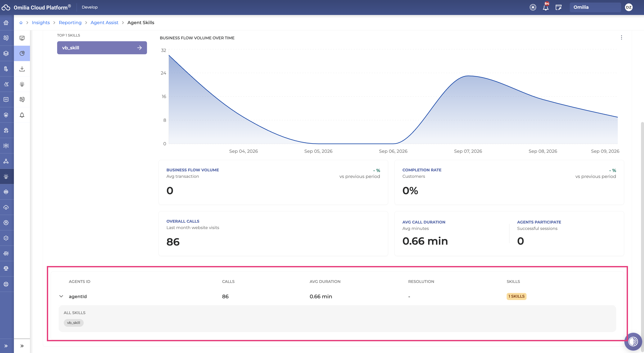Click the Develop label in the top bar
644x353 pixels.
pyautogui.click(x=90, y=7)
